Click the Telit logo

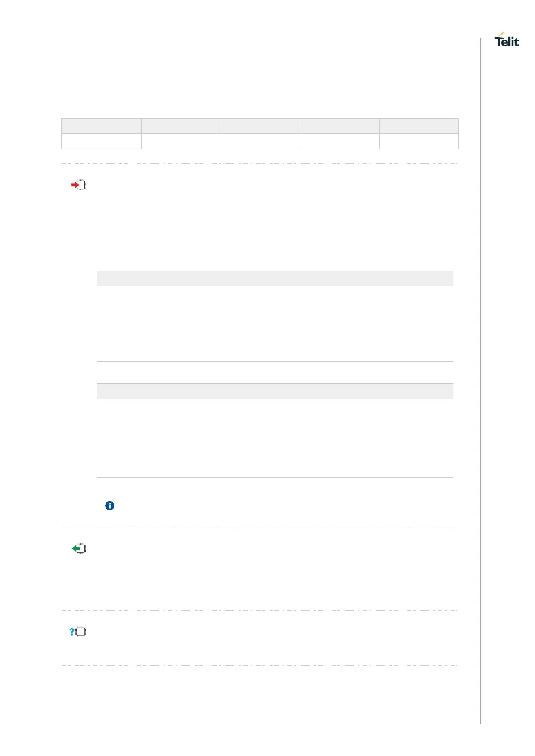(506, 40)
